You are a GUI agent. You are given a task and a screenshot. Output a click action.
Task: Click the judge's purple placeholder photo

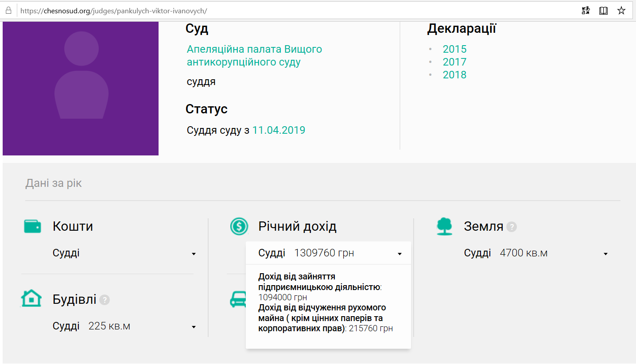tap(81, 88)
